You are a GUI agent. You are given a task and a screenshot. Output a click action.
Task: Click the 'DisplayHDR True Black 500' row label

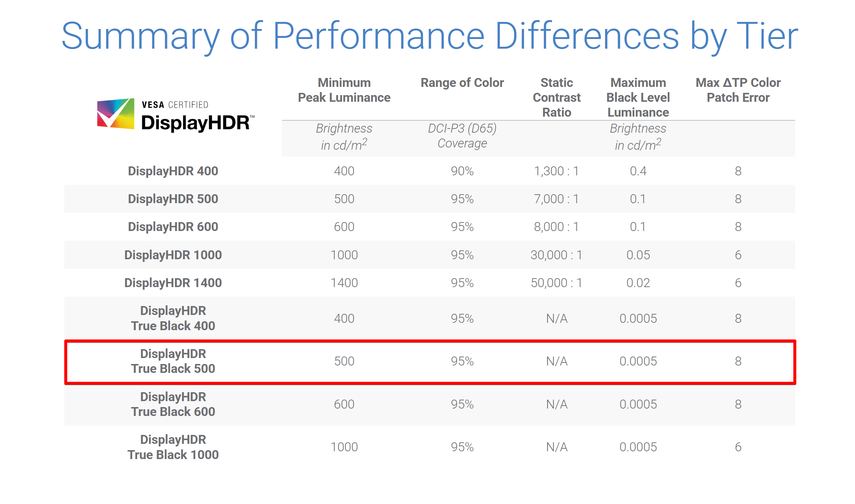[173, 361]
